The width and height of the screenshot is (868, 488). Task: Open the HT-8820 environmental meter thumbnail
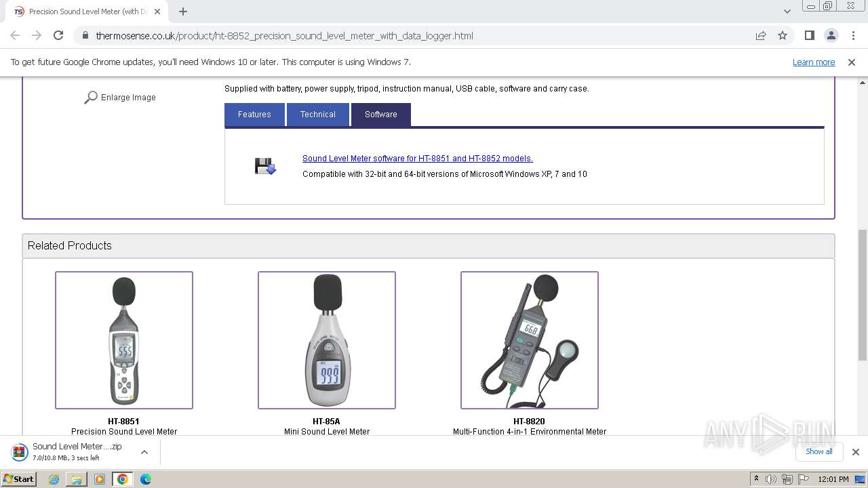tap(530, 340)
